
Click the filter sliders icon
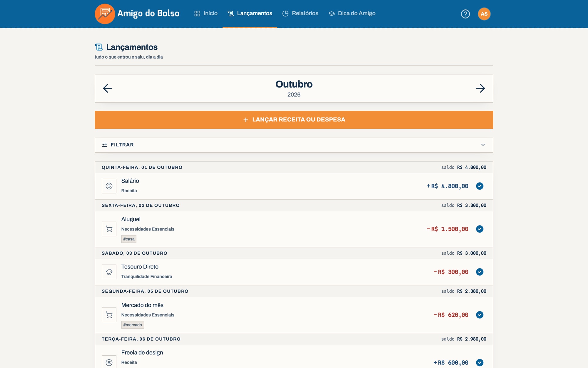(104, 145)
